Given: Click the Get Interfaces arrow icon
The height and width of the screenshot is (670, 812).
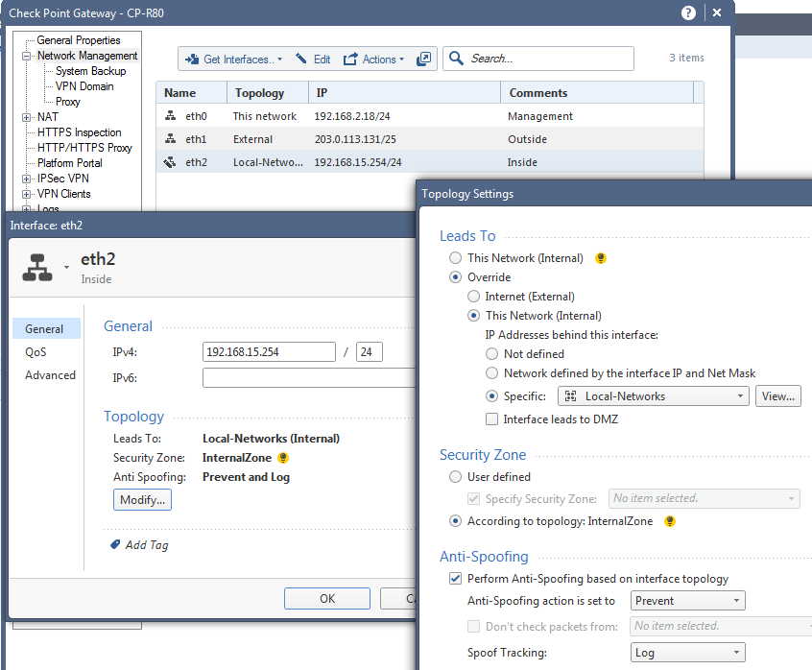Looking at the screenshot, I should pyautogui.click(x=192, y=59).
